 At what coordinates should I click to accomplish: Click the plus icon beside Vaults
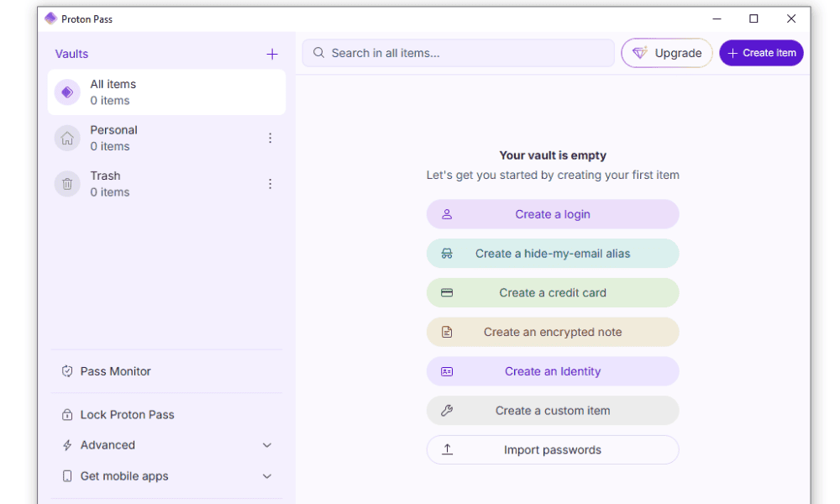tap(272, 54)
